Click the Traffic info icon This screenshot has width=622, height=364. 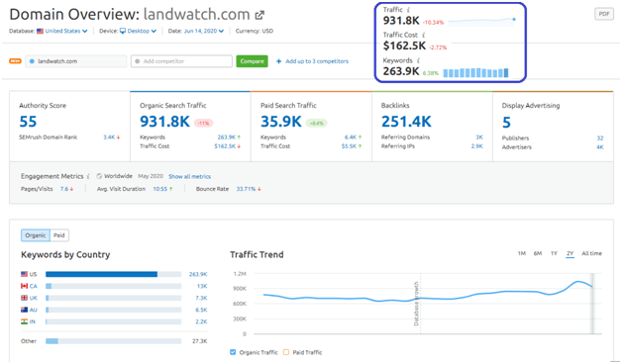tap(408, 10)
